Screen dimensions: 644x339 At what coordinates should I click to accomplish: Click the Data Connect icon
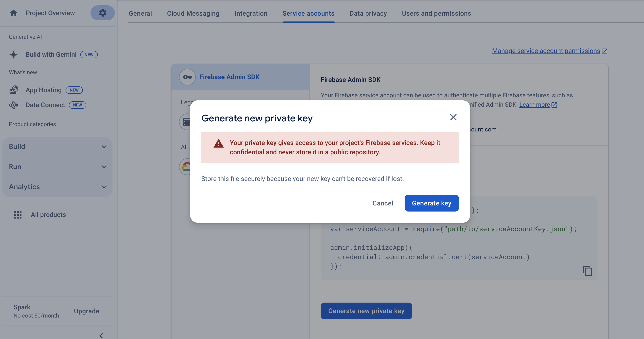click(x=14, y=105)
